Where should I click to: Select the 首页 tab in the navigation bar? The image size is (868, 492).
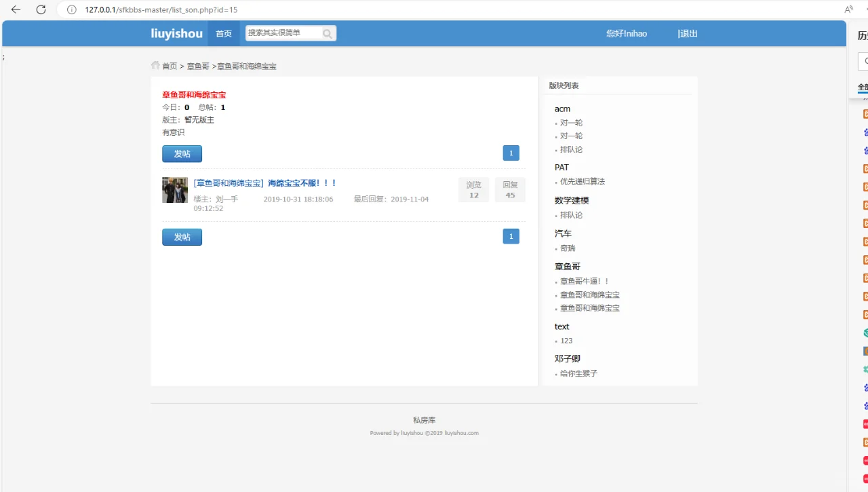tap(224, 33)
